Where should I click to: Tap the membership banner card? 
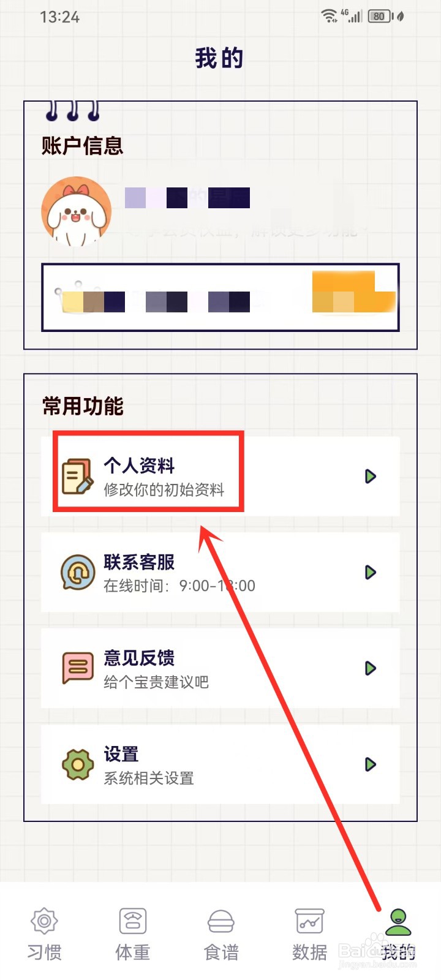(x=221, y=298)
